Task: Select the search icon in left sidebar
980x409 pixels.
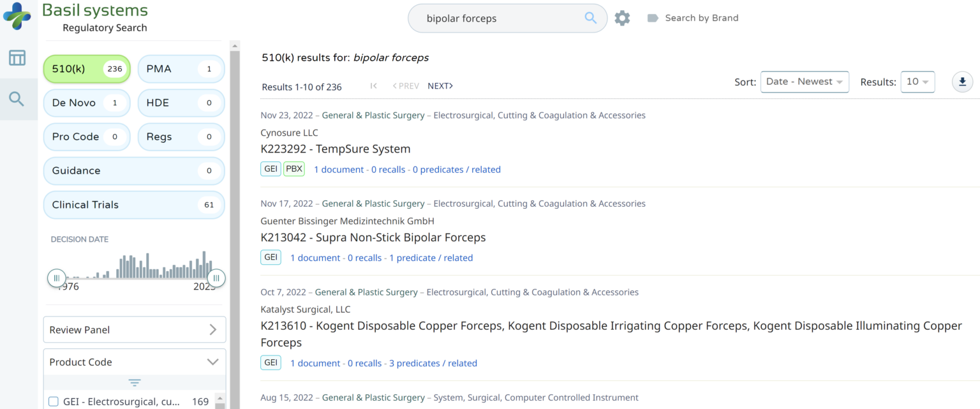Action: (x=17, y=99)
